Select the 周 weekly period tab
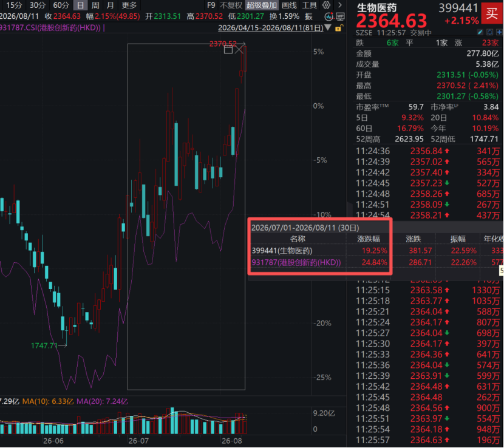Viewport: 504px width, 448px height. (95, 5)
